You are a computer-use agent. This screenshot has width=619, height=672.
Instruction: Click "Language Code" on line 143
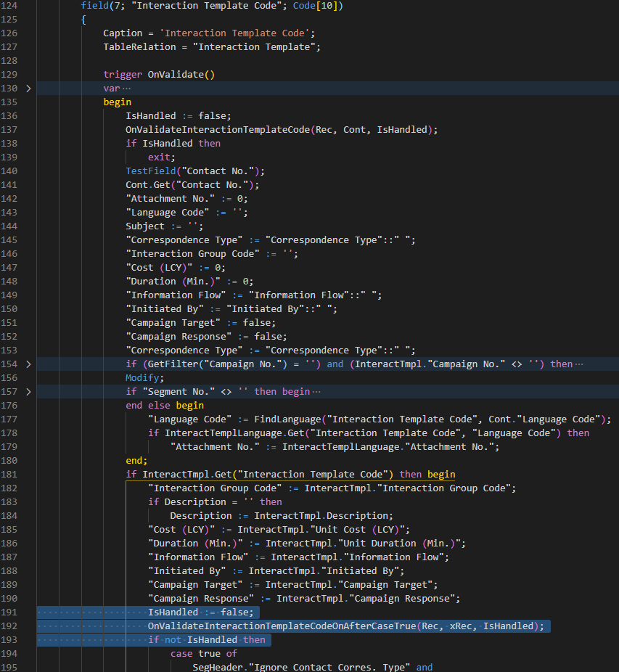click(167, 213)
